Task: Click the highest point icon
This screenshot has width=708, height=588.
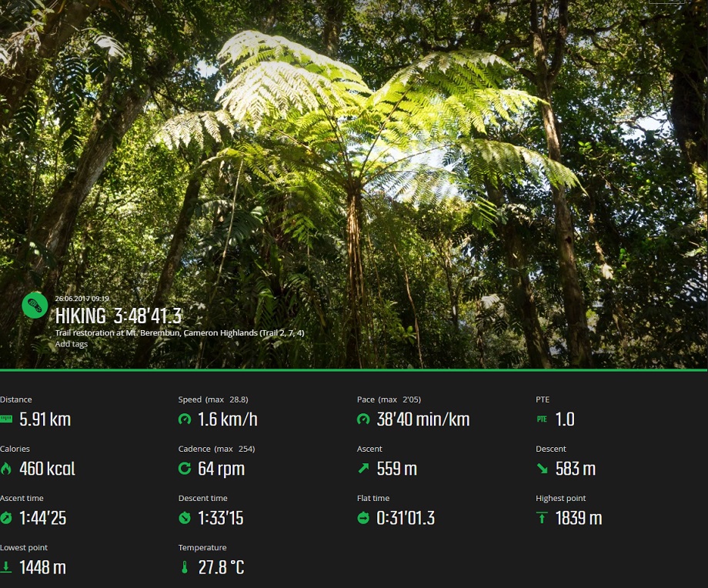Action: coord(542,517)
